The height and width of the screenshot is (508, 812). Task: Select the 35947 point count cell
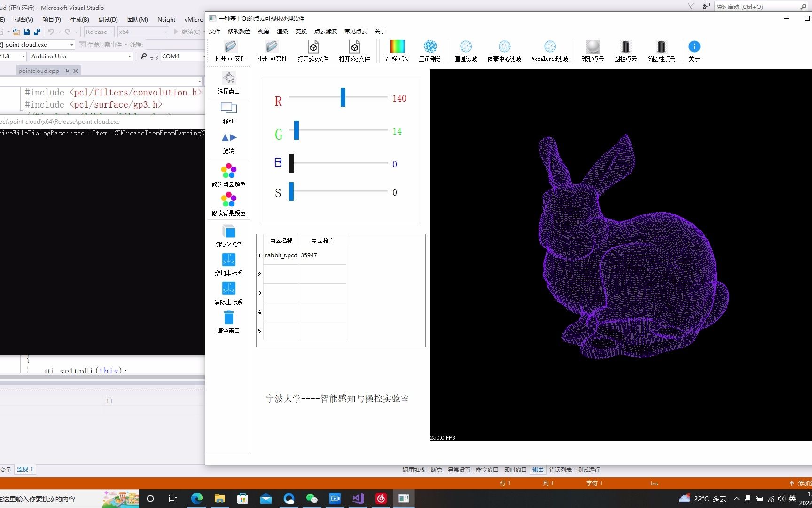(x=322, y=255)
